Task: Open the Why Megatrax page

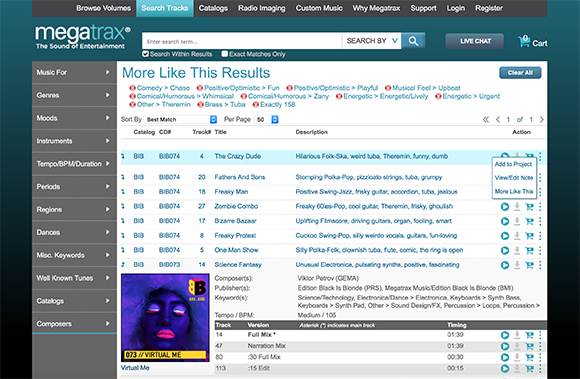Action: click(376, 8)
